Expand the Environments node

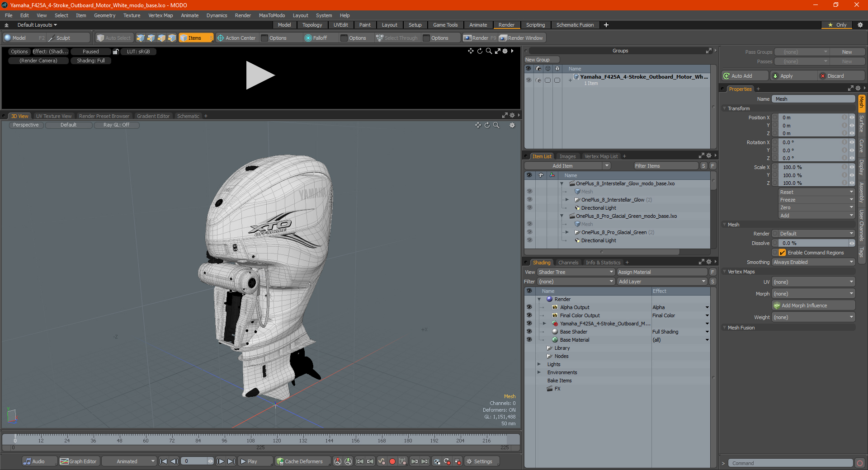(x=539, y=372)
